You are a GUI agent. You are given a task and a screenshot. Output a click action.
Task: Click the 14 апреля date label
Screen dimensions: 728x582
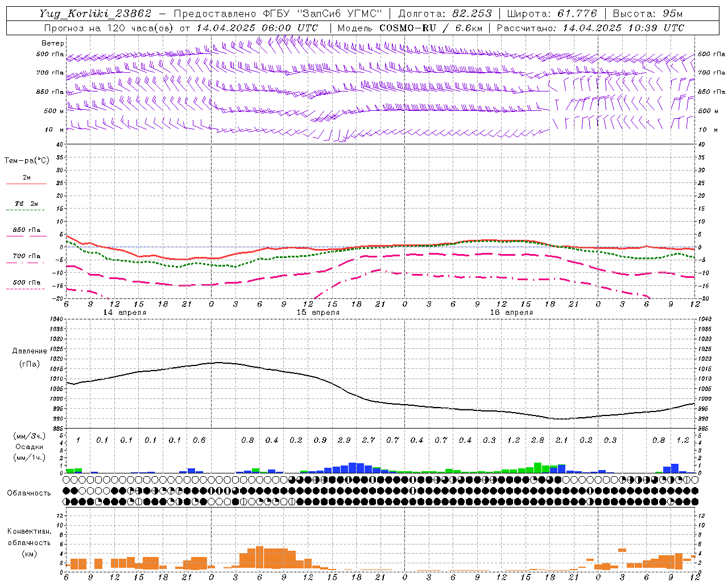coord(125,313)
